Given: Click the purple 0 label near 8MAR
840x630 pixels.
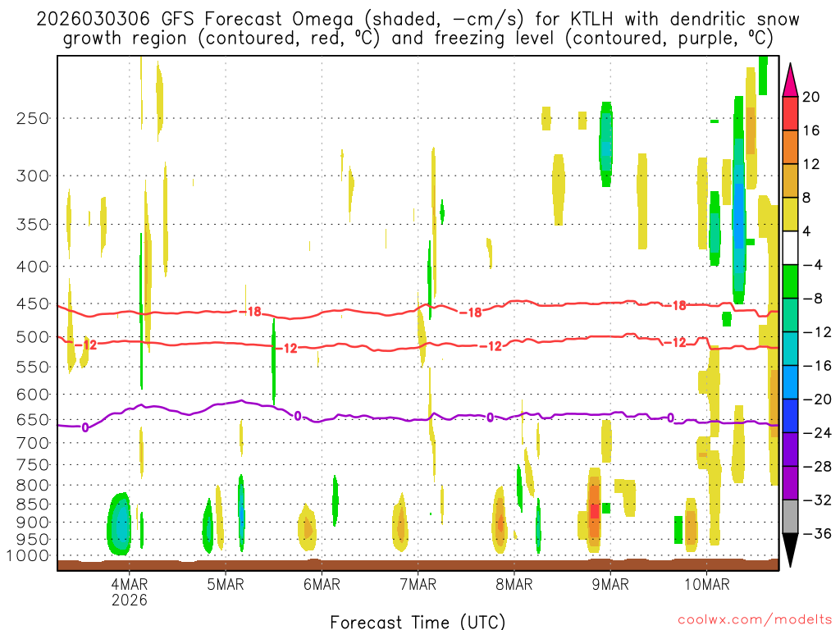Looking at the screenshot, I should (x=491, y=418).
